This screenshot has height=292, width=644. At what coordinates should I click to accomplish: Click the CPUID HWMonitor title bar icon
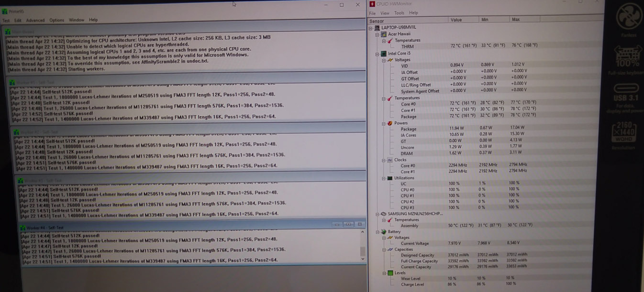click(x=372, y=4)
